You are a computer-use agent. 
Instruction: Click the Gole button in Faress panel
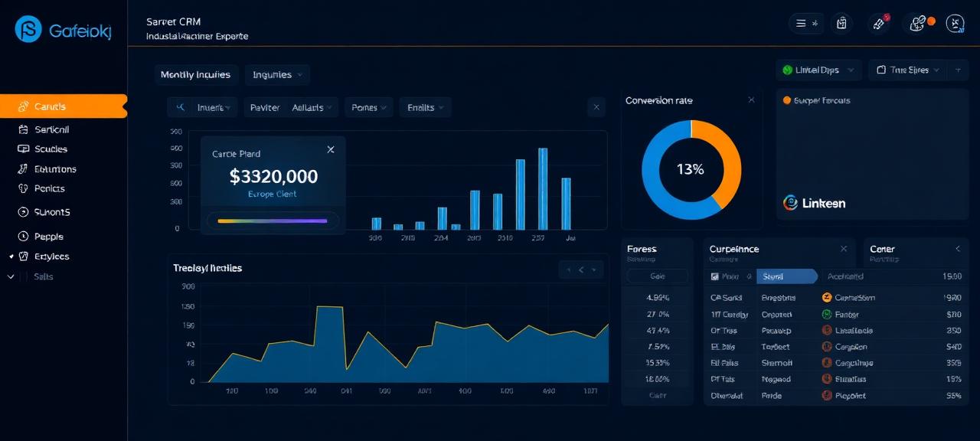(x=657, y=276)
